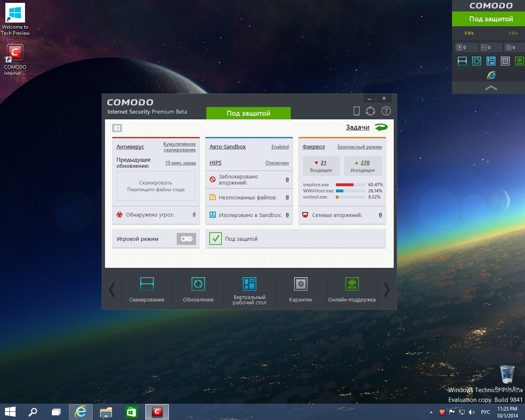Click the widget quarantine icon
The height and width of the screenshot is (420, 525).
[505, 61]
